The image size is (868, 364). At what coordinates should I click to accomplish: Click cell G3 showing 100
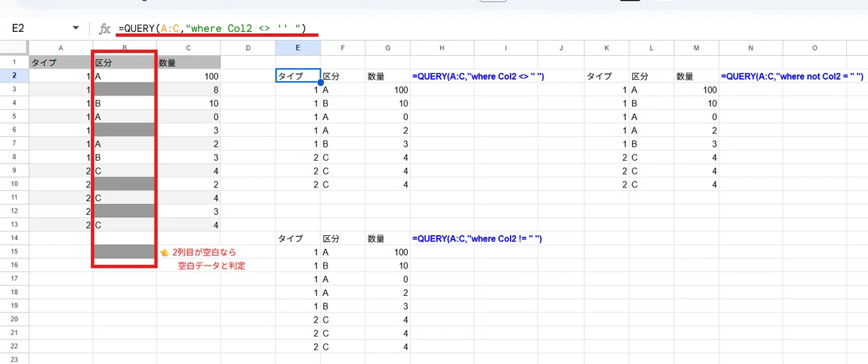tap(388, 89)
